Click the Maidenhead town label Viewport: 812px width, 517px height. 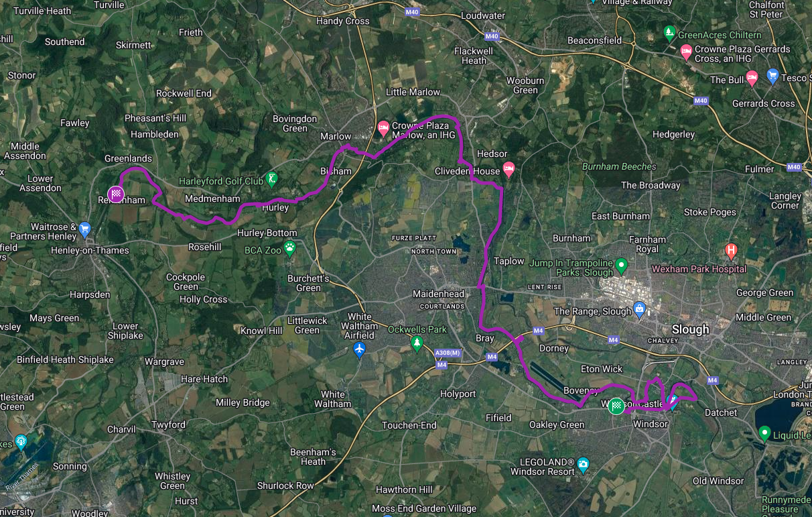click(439, 294)
